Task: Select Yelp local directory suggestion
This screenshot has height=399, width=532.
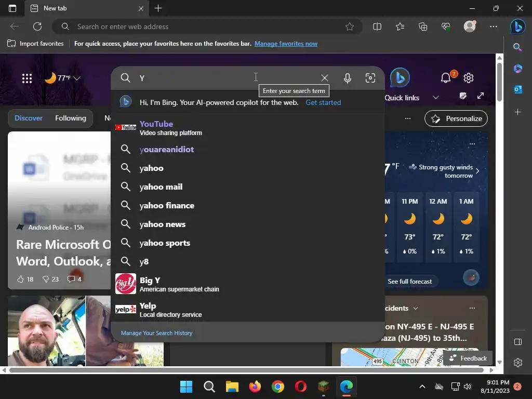Action: click(248, 310)
